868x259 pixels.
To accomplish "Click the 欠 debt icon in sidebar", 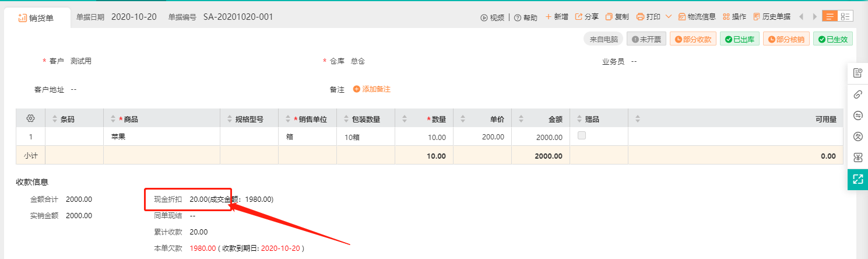I will [x=858, y=136].
